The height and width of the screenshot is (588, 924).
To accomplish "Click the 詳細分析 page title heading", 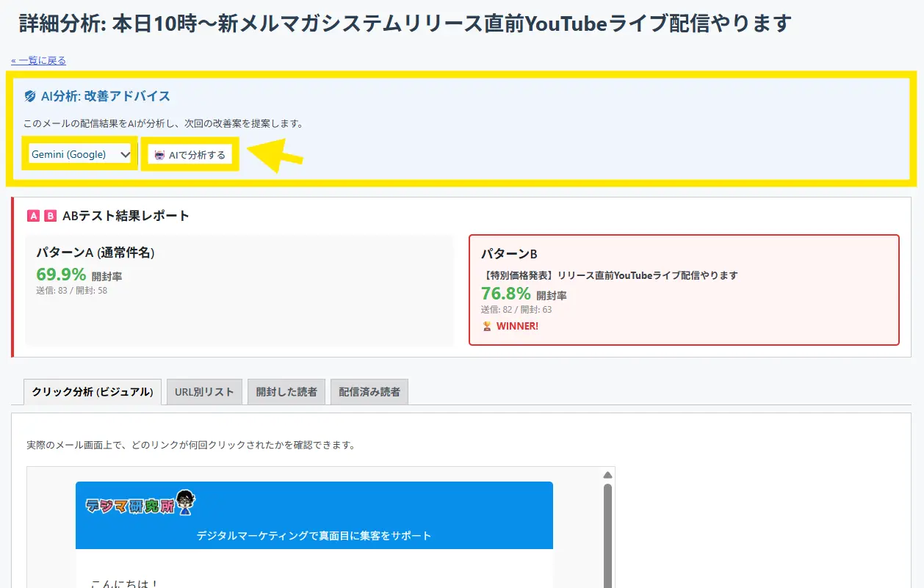I will coord(405,23).
